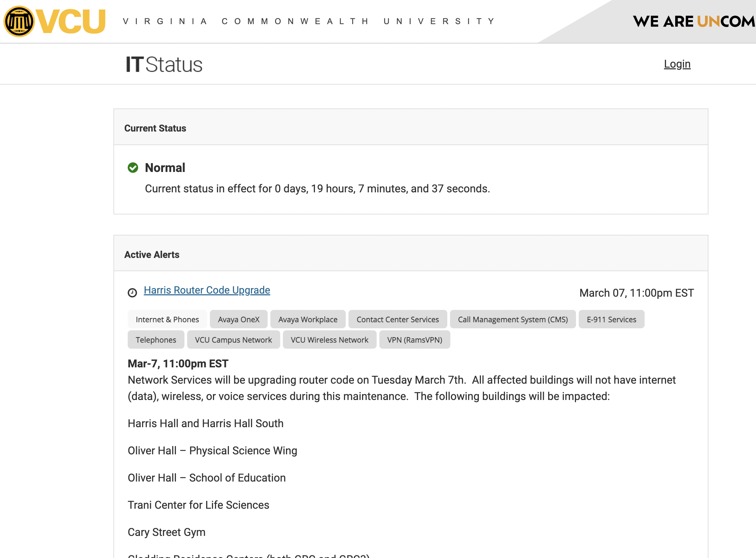Click the VCU yellow wordmark
Image resolution: width=756 pixels, height=558 pixels.
(x=71, y=21)
